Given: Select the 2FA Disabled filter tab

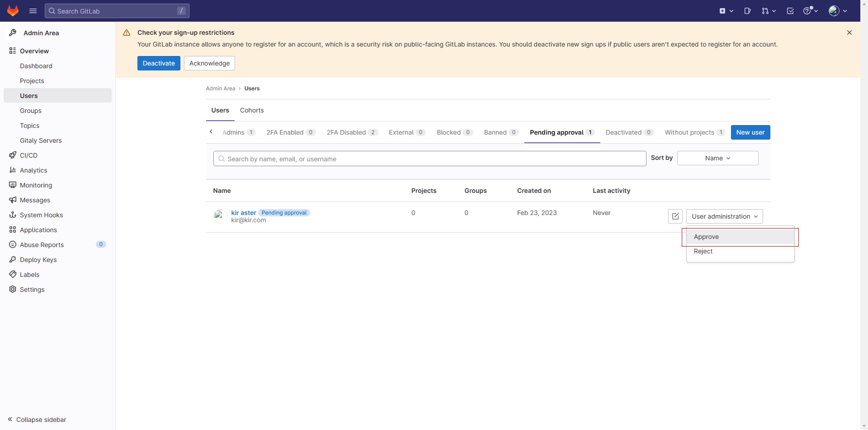Looking at the screenshot, I should click(352, 132).
